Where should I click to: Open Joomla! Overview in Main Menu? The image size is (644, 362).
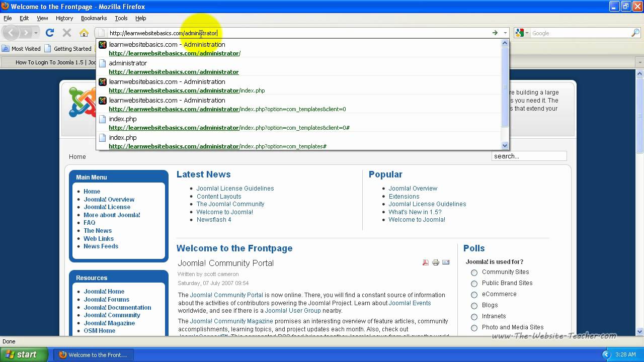click(x=109, y=200)
